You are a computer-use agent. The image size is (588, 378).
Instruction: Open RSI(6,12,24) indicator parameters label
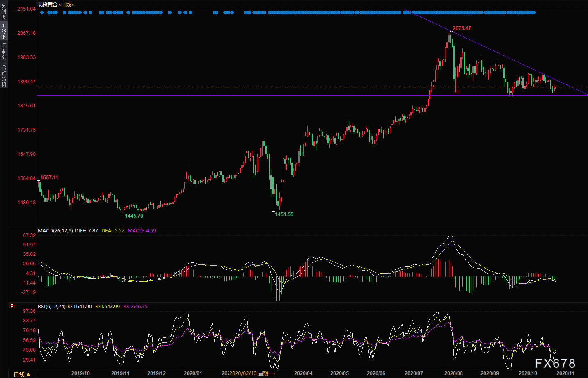tap(52, 307)
